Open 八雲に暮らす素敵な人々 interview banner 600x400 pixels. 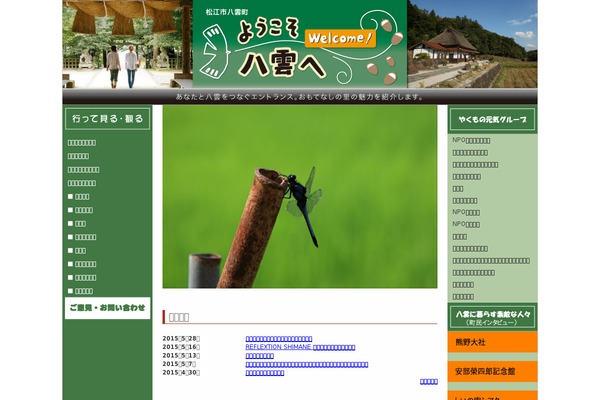(x=492, y=317)
